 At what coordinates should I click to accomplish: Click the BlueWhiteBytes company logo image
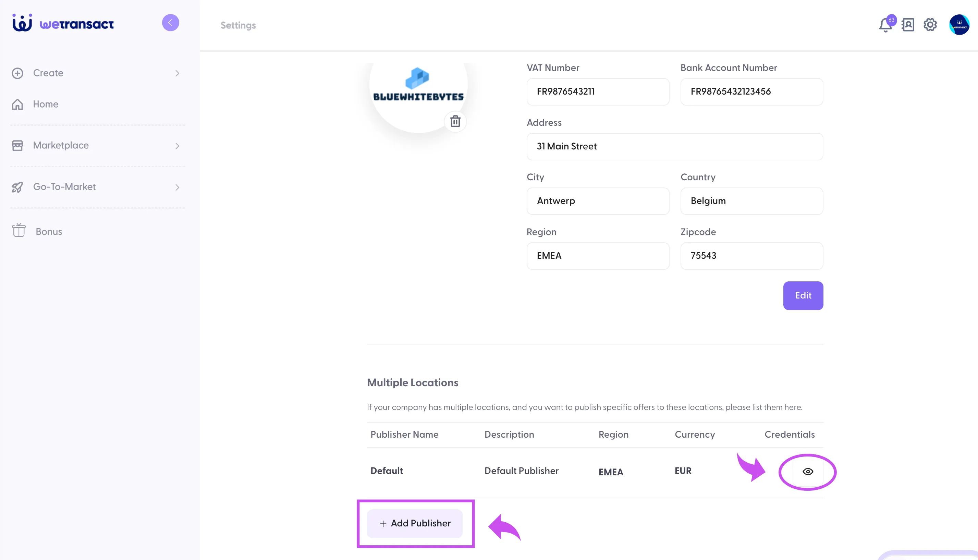coord(418,85)
